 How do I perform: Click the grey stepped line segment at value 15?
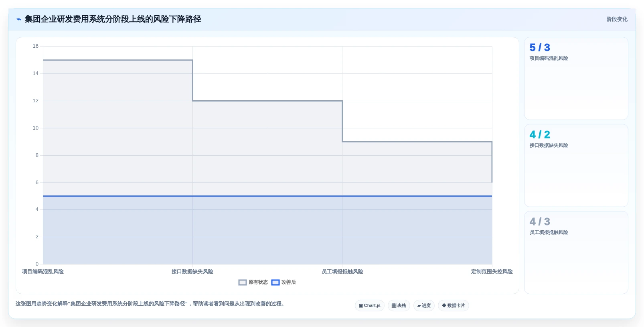pos(118,60)
